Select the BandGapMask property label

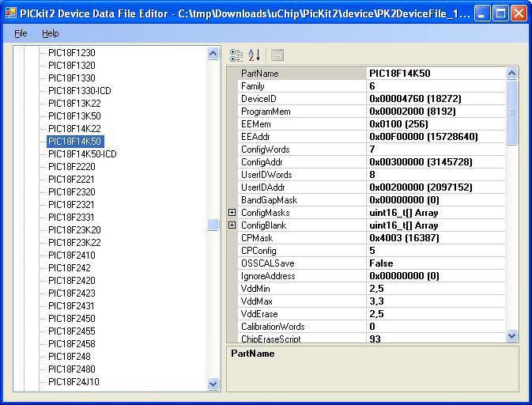[x=269, y=200]
